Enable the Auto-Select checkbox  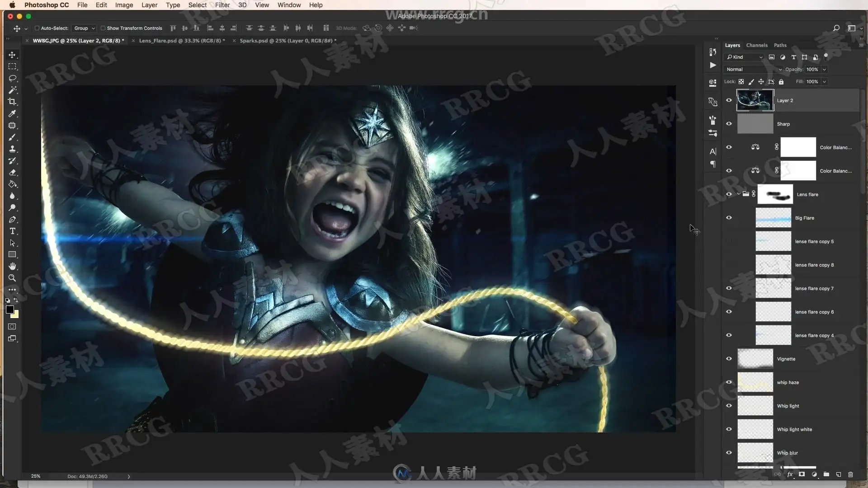pos(37,28)
